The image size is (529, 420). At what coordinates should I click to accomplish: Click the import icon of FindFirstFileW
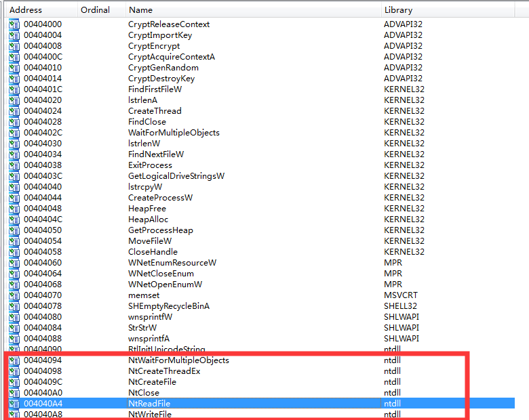pos(14,89)
